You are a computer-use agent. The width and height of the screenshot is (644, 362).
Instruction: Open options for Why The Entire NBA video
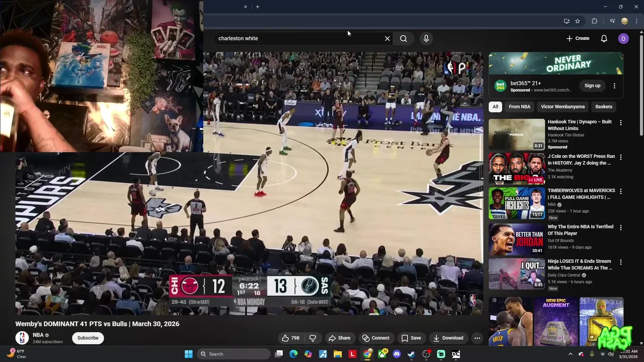click(x=620, y=228)
